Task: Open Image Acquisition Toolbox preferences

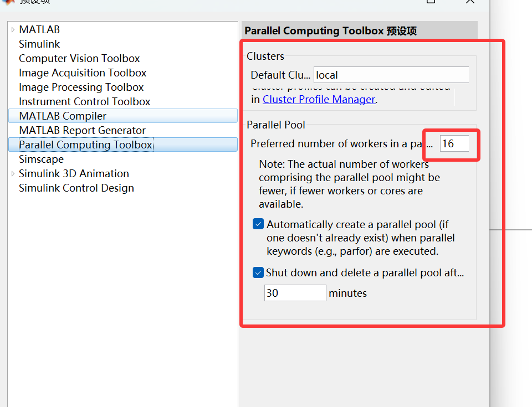Action: (83, 73)
